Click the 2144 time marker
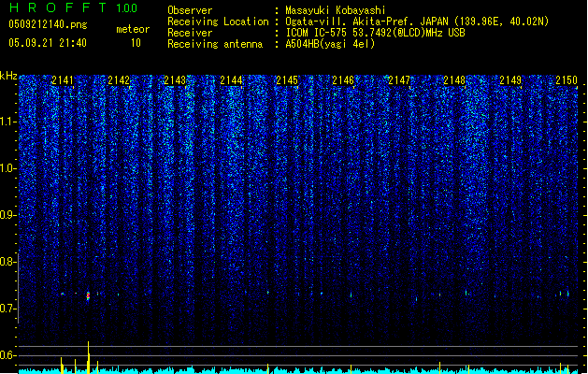 pyautogui.click(x=231, y=80)
